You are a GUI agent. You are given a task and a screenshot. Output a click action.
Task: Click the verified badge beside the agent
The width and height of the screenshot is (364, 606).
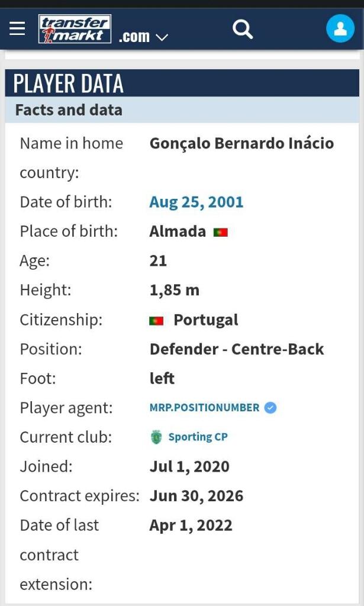click(x=270, y=408)
